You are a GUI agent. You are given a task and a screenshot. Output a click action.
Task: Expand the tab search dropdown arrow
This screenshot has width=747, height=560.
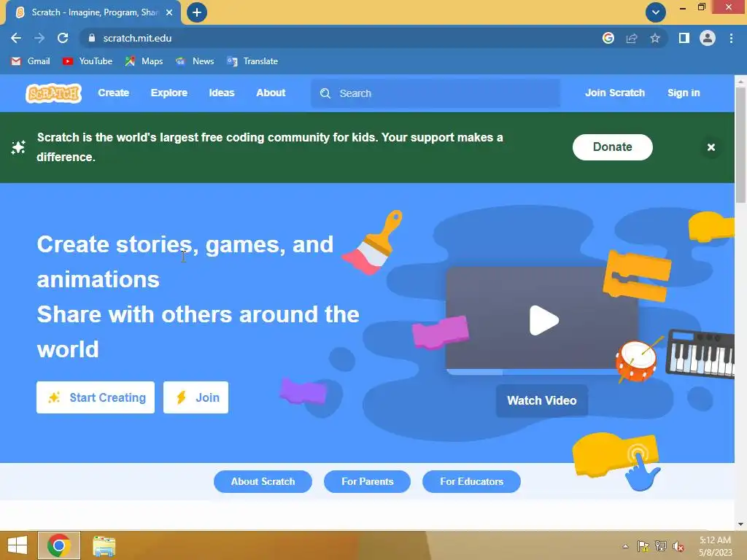(x=656, y=12)
